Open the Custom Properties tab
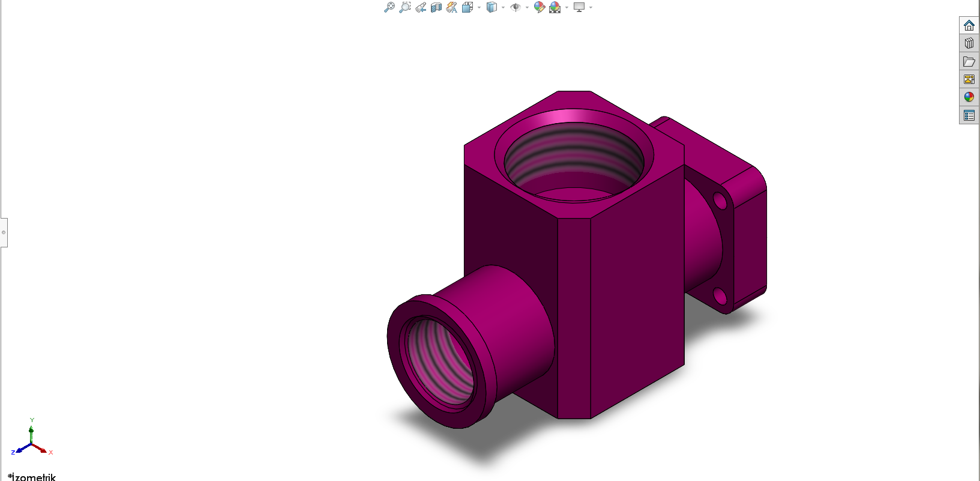Viewport: 980px width, 481px height. click(x=969, y=115)
